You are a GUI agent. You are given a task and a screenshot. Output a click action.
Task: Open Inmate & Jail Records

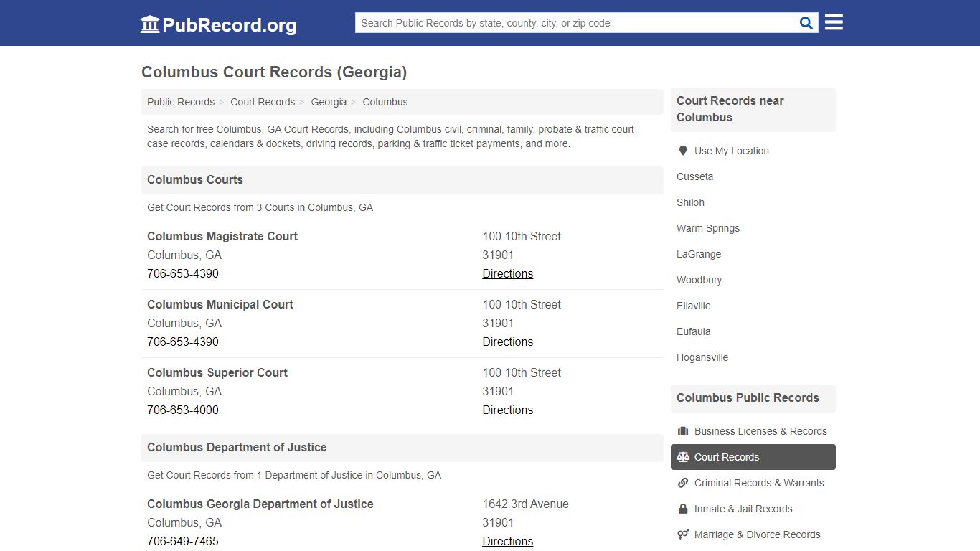coord(743,509)
